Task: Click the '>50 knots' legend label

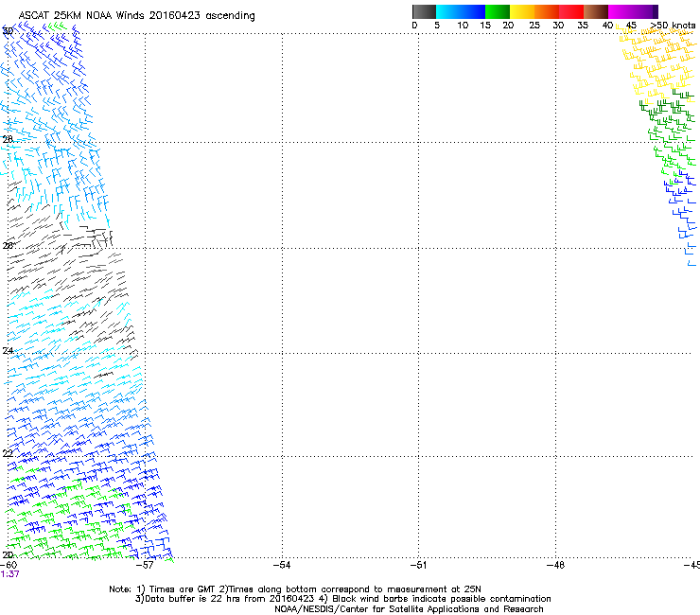Action: [673, 26]
